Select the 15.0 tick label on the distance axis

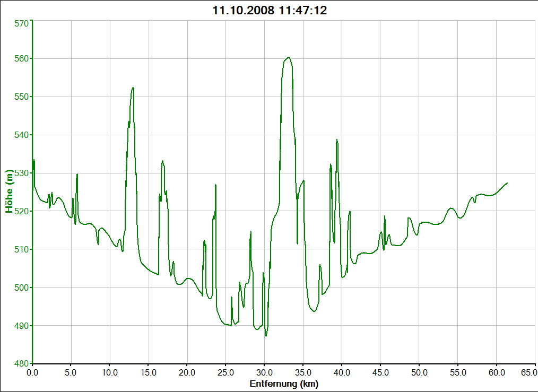(x=149, y=373)
